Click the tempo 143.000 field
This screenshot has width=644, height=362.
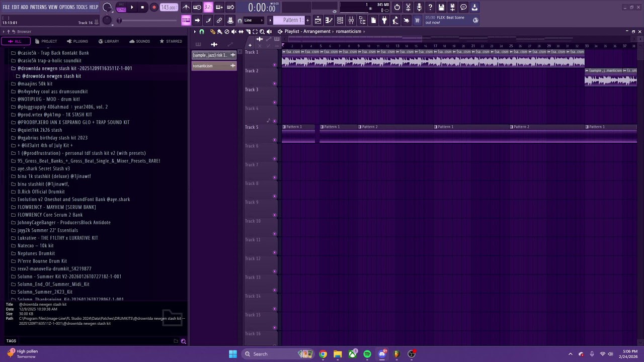coord(169,8)
